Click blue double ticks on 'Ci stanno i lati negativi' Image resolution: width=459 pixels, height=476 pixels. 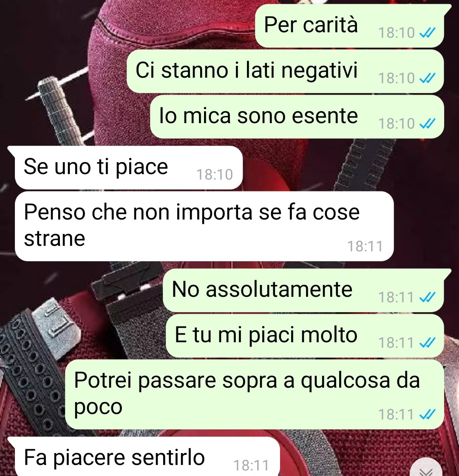coord(428,78)
